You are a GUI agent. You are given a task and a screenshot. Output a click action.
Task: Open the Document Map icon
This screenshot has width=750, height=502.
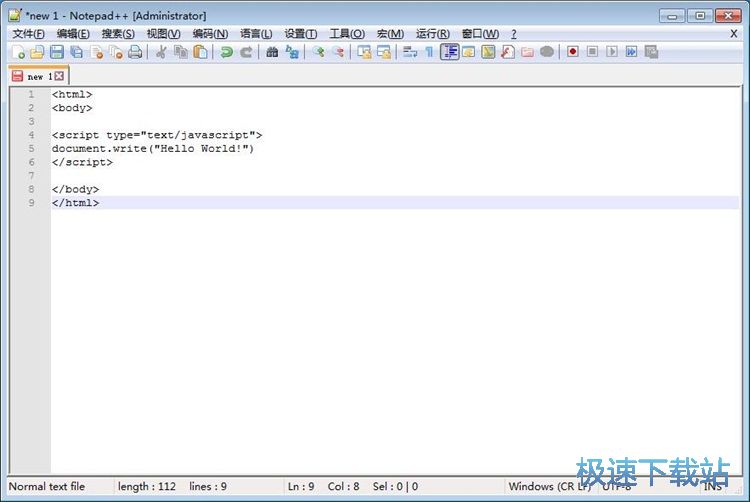pyautogui.click(x=488, y=52)
